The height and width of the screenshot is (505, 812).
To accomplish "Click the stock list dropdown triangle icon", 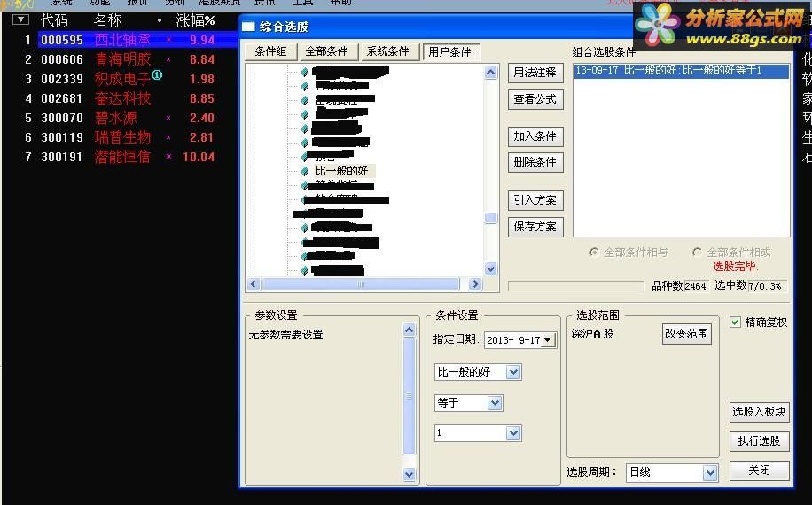I will pos(20,19).
